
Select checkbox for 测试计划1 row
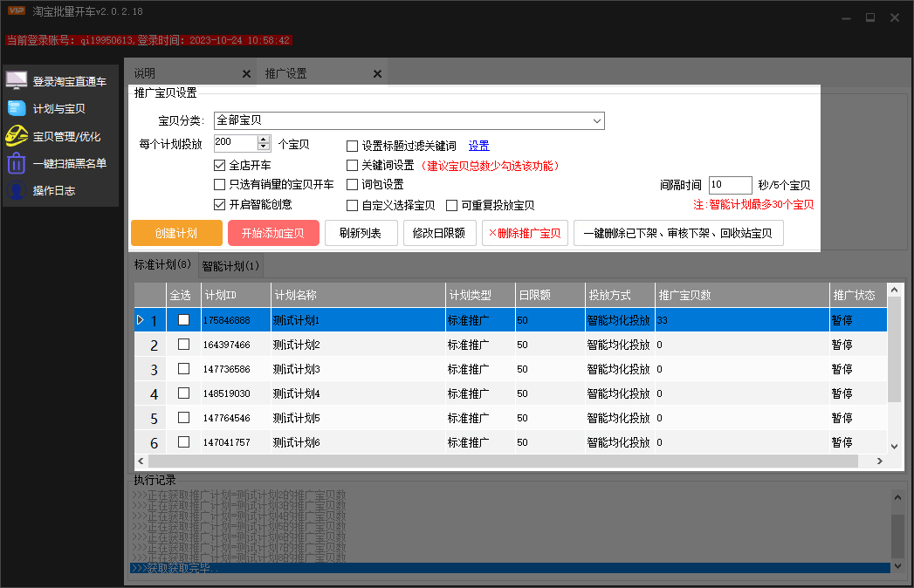coord(183,320)
